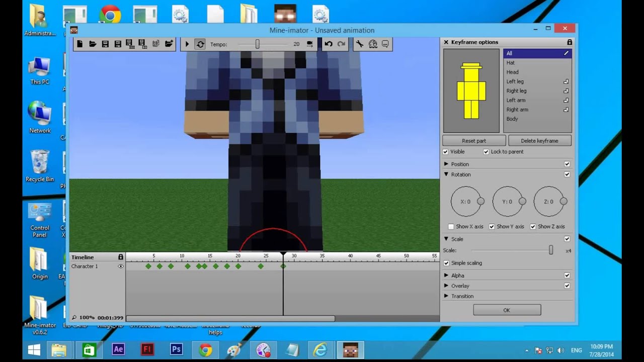Click the grayed Redo arrow

tap(342, 44)
